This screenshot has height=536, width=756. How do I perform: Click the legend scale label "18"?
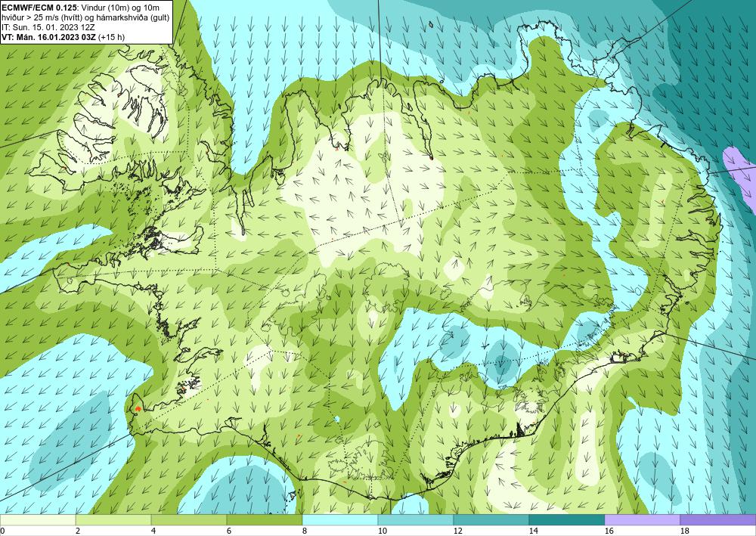tap(685, 531)
